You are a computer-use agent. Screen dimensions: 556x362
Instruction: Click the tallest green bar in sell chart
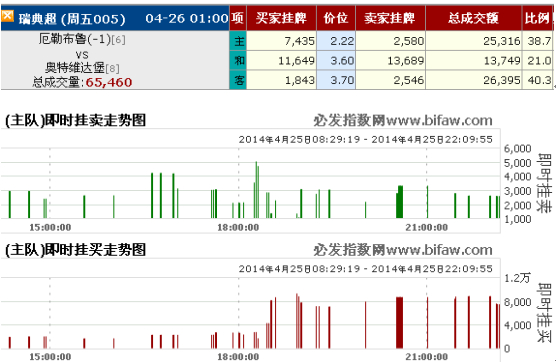[256, 190]
